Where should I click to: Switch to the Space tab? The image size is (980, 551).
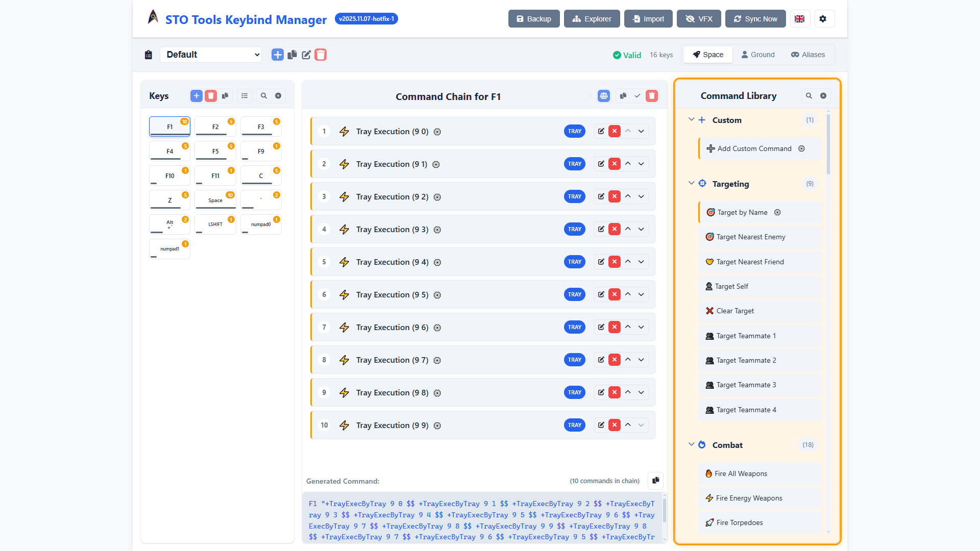707,55
